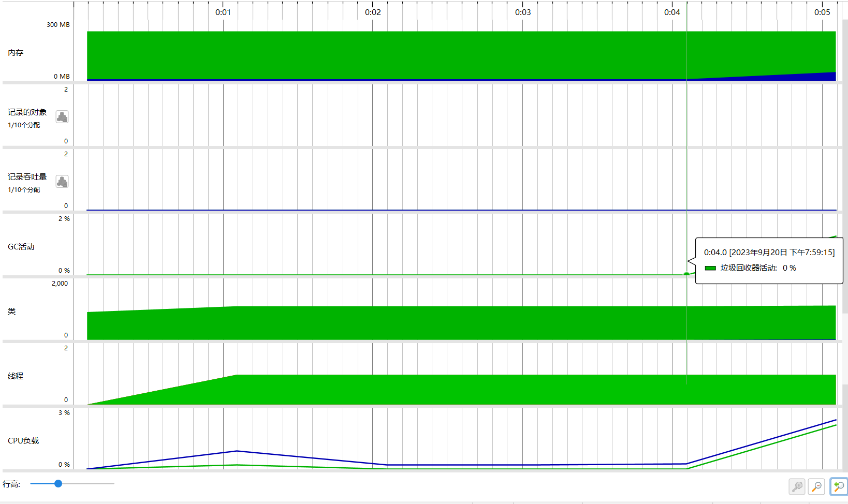Click the green legend swatch in the tooltip
848x504 pixels.
710,268
